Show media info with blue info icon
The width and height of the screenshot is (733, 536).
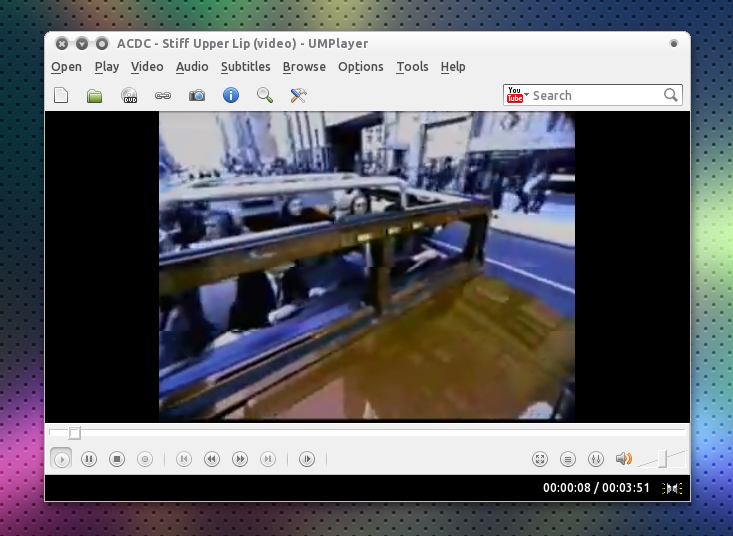click(231, 95)
